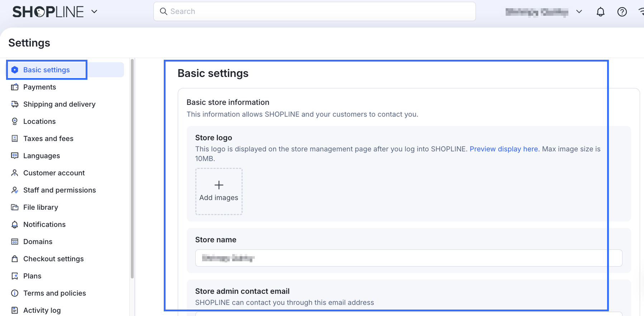Click the Locations pin icon
644x316 pixels.
(15, 121)
